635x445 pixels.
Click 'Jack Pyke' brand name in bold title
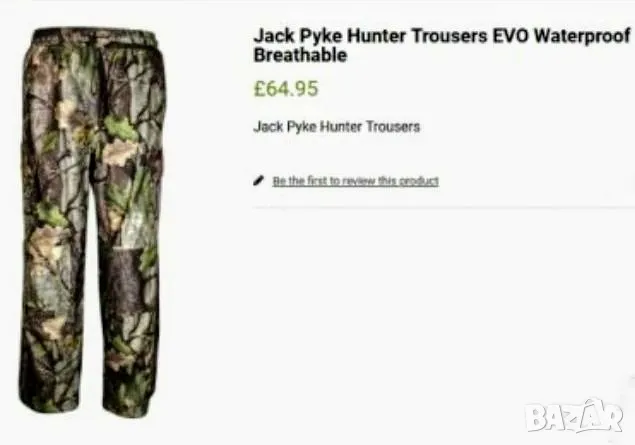(x=298, y=36)
